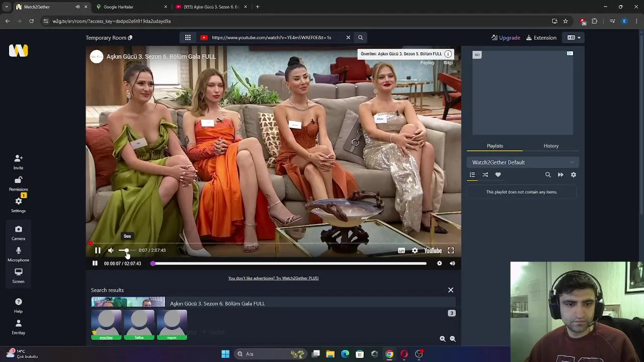Open the language selection dropdown
The height and width of the screenshot is (362, 644).
pyautogui.click(x=574, y=38)
